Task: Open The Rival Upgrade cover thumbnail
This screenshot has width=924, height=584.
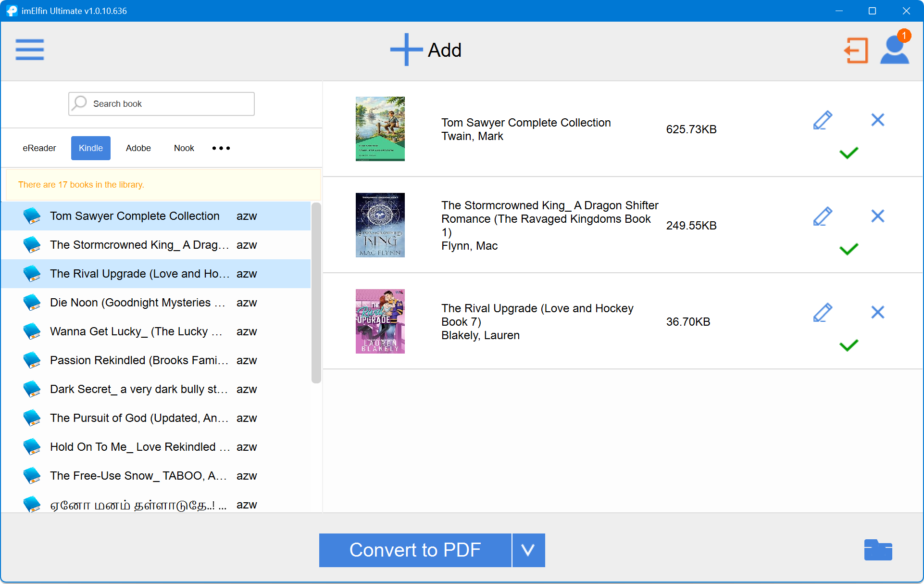Action: tap(380, 321)
